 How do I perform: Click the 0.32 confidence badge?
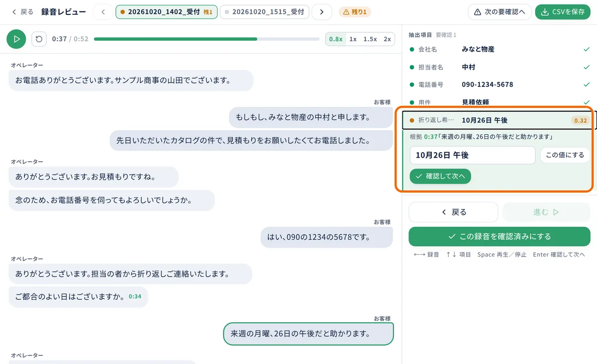[x=580, y=120]
